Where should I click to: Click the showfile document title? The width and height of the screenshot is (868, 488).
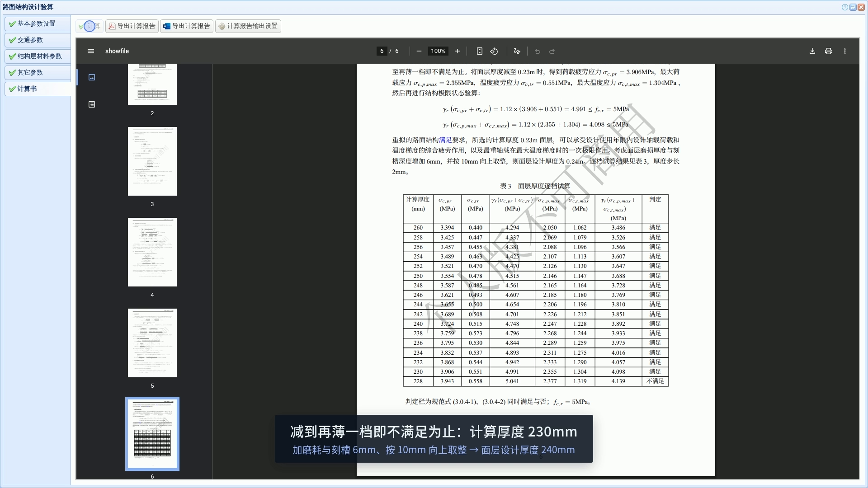click(x=117, y=51)
